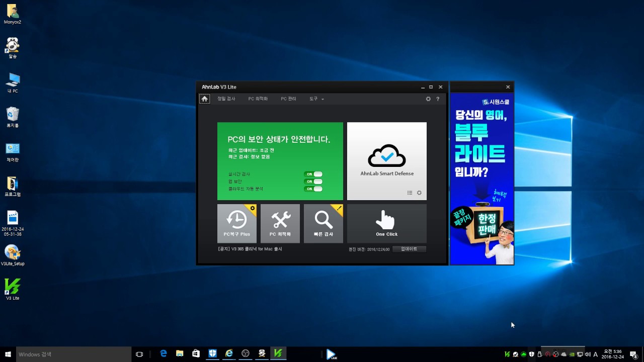Screen dimensions: 644x362
Task: Toggle 실시간 검사 switch off
Action: pyautogui.click(x=313, y=174)
